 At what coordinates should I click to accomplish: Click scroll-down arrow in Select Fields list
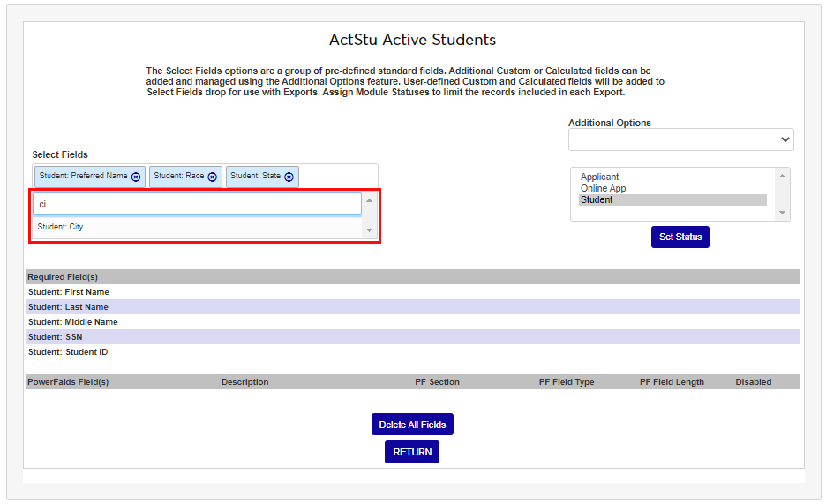click(369, 230)
